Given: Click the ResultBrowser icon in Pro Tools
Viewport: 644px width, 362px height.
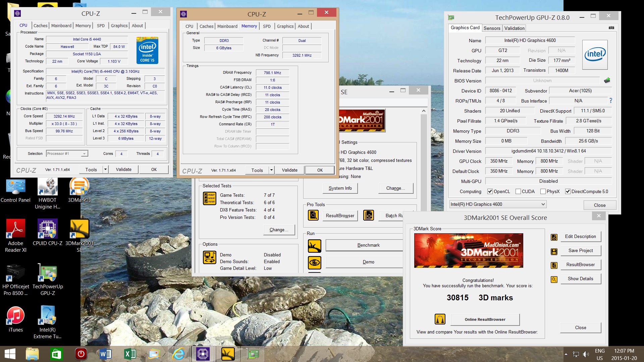Looking at the screenshot, I should [313, 215].
